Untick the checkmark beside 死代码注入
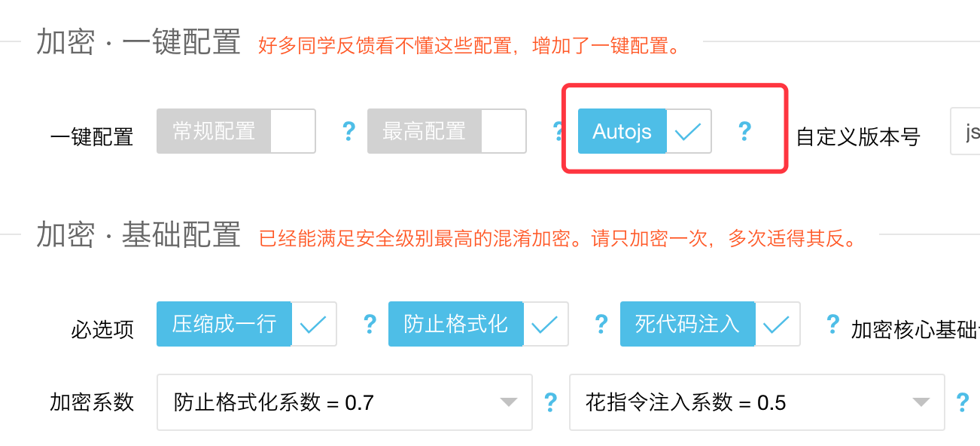Screen dimensions: 980x446 778,325
